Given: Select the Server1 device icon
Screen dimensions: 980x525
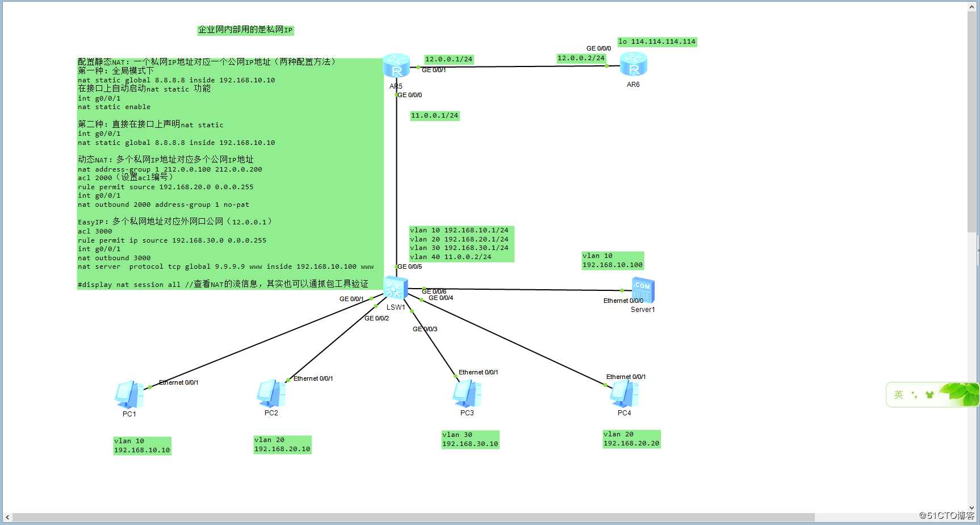Looking at the screenshot, I should (643, 291).
